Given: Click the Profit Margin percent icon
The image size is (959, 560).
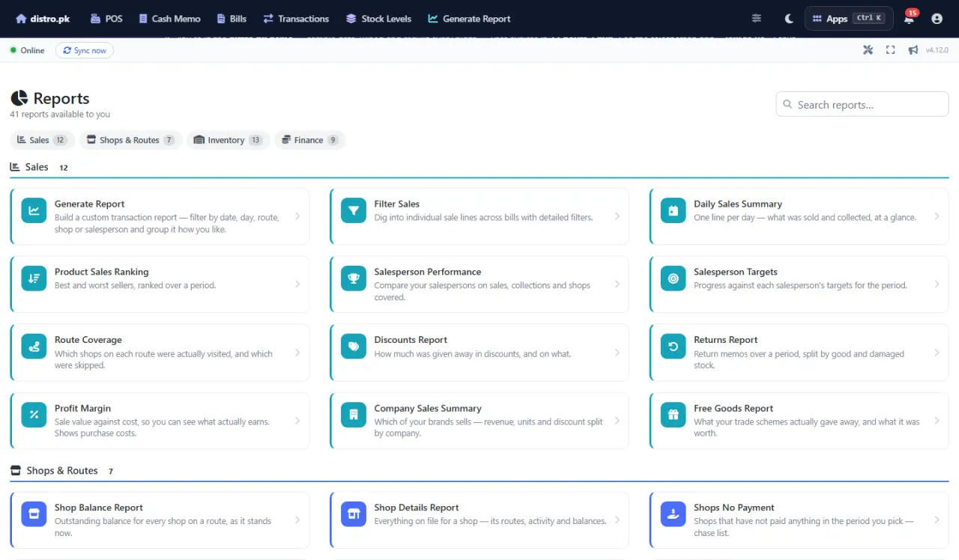Looking at the screenshot, I should point(34,415).
